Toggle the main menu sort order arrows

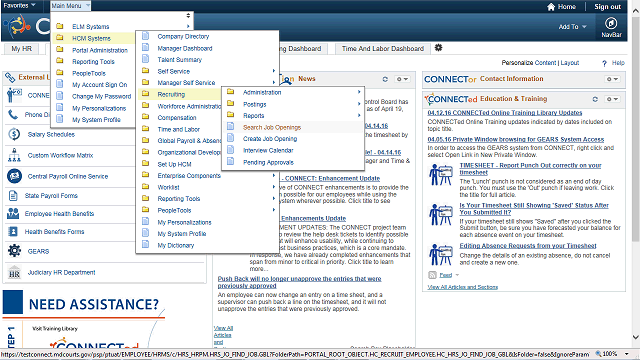[188, 16]
